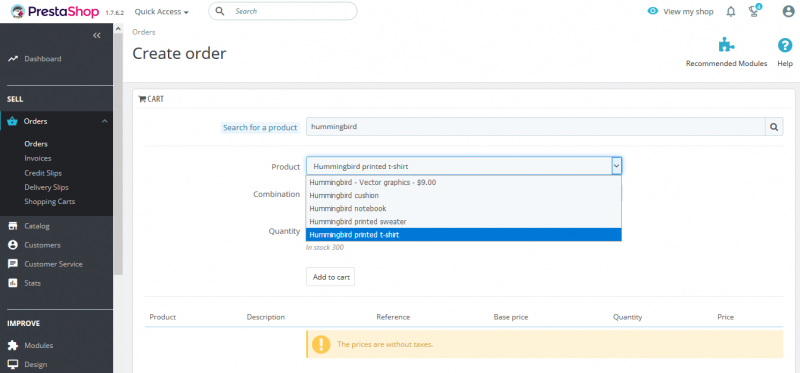Image resolution: width=800 pixels, height=373 pixels.
Task: Click the Customers person icon
Action: (x=13, y=245)
